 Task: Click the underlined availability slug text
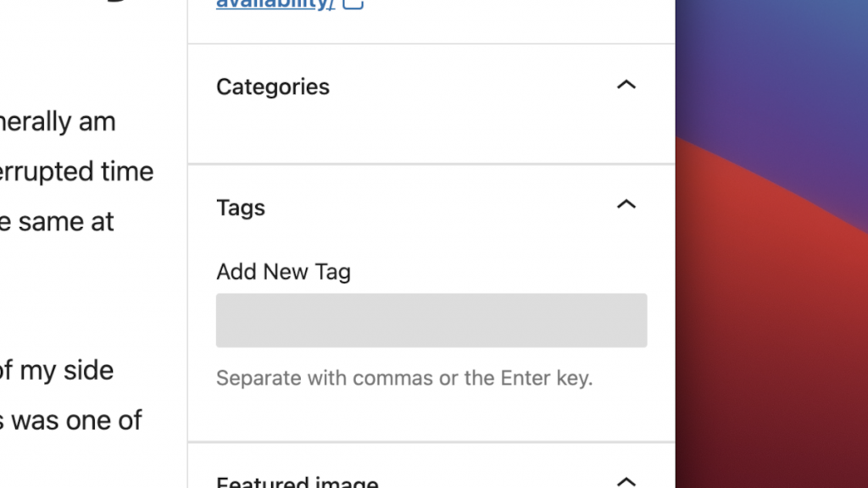[271, 4]
